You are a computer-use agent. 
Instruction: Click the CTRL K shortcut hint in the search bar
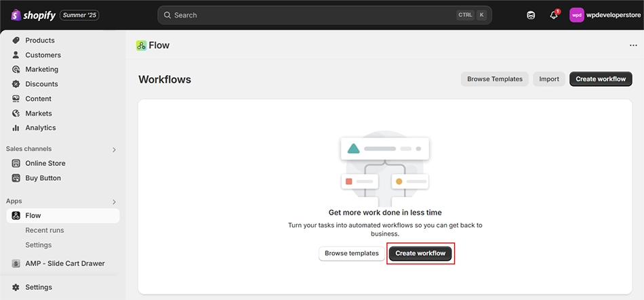click(x=471, y=15)
